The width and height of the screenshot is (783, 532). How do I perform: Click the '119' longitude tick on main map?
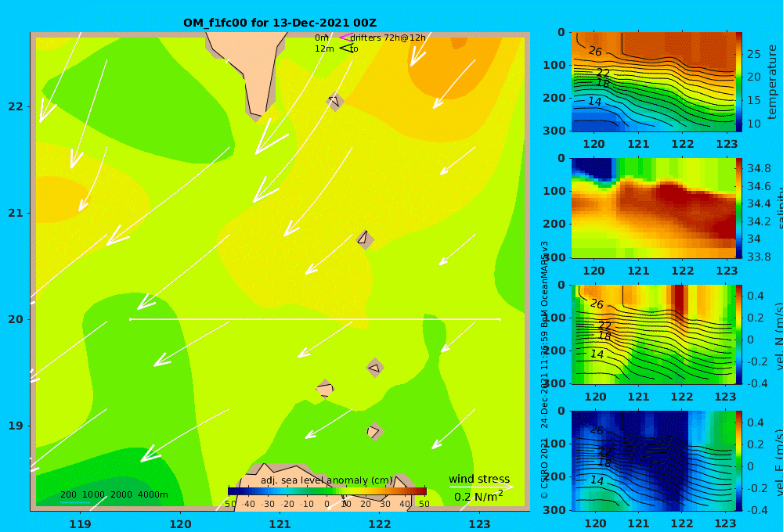coord(81,524)
